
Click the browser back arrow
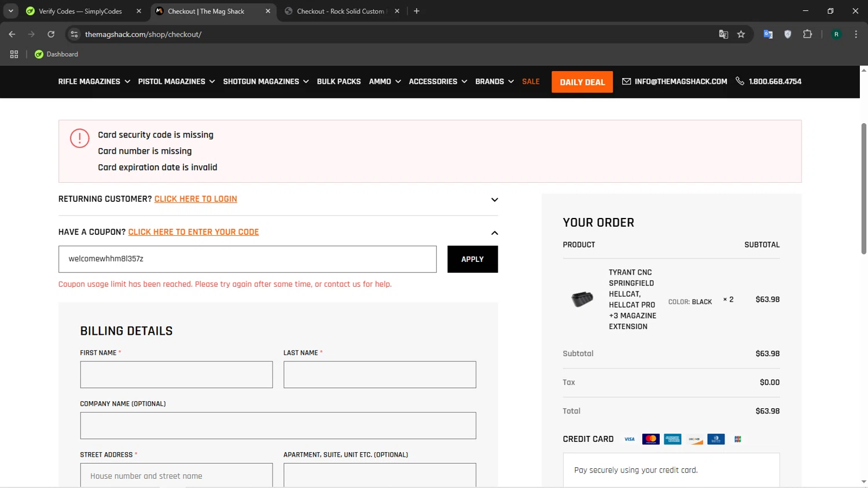[12, 34]
